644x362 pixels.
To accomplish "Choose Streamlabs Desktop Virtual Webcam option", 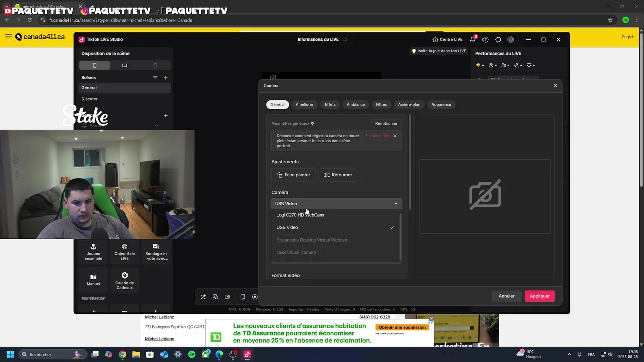I will click(336, 240).
